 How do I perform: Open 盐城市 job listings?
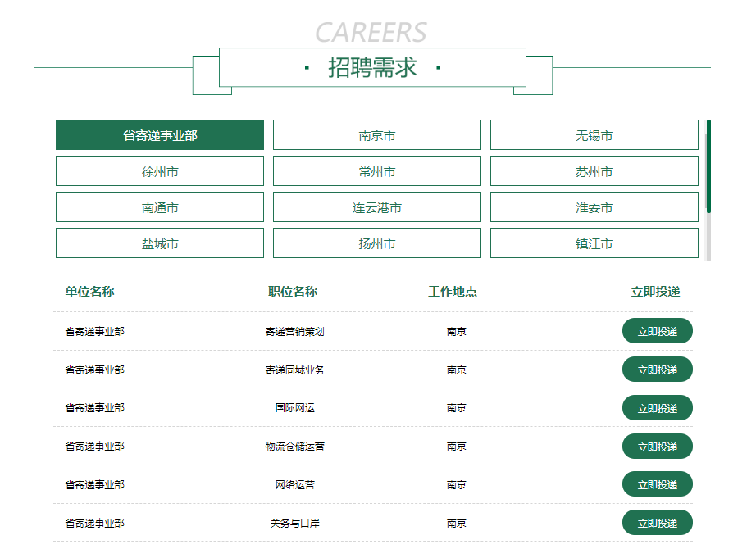click(158, 243)
